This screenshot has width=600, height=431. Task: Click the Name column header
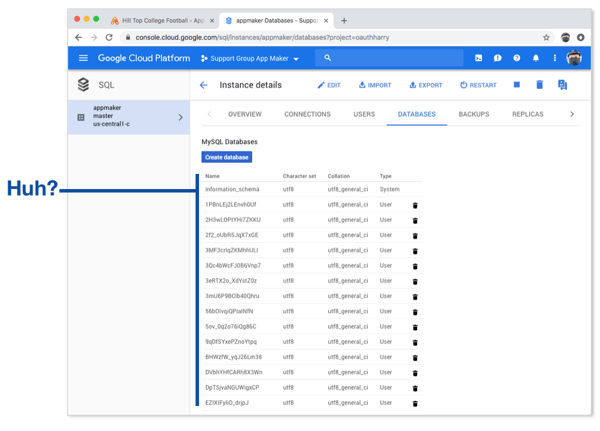pos(212,176)
